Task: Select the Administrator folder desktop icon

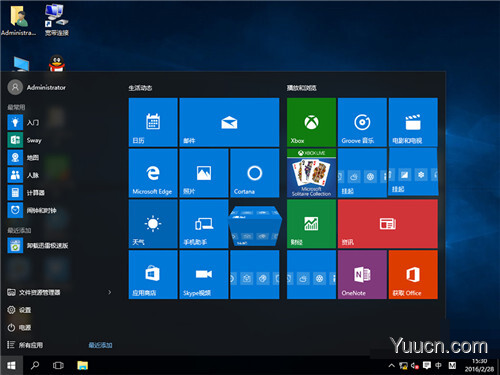Action: [x=18, y=21]
